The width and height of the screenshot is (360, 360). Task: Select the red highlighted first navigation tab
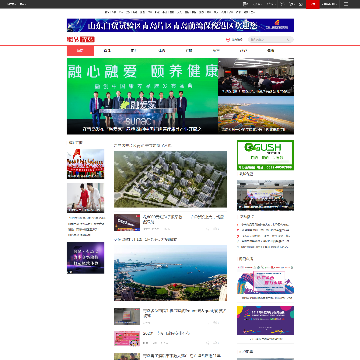pyautogui.click(x=80, y=51)
